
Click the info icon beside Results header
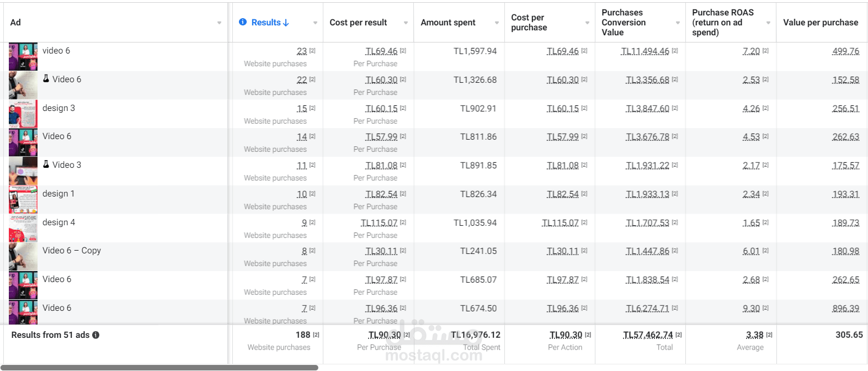pyautogui.click(x=243, y=22)
